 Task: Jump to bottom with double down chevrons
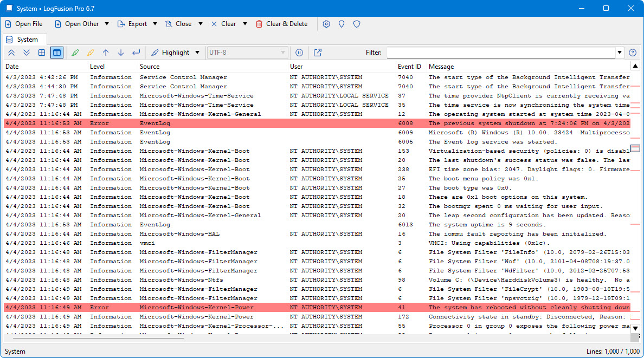pos(27,53)
